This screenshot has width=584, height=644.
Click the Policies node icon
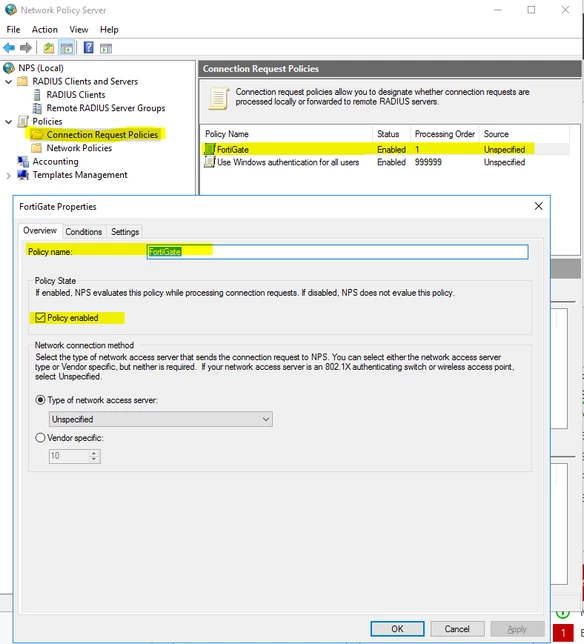pyautogui.click(x=23, y=121)
